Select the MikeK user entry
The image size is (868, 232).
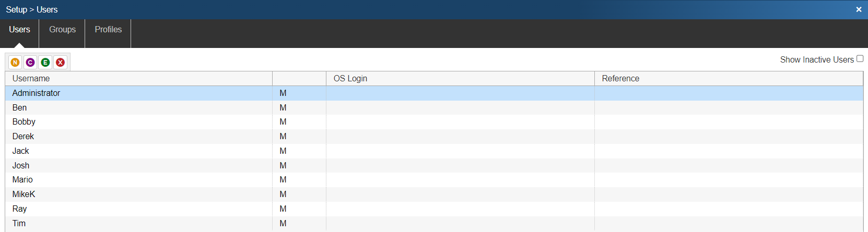[24, 194]
